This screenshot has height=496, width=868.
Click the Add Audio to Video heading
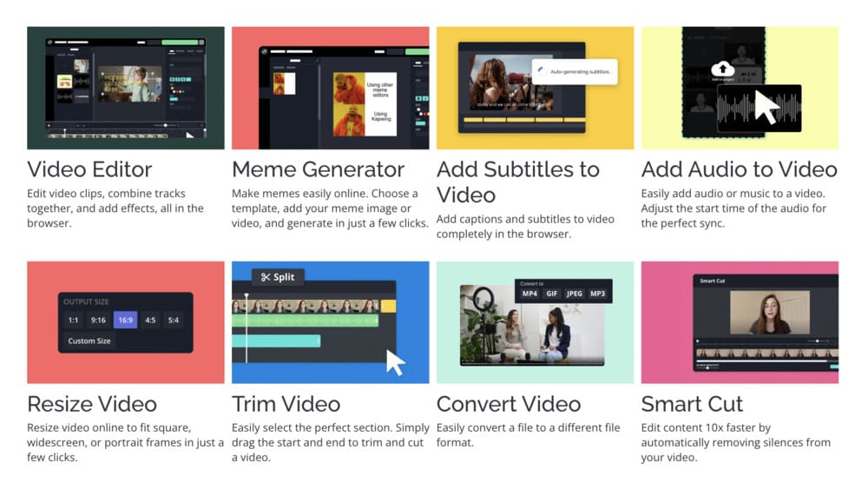[739, 169]
